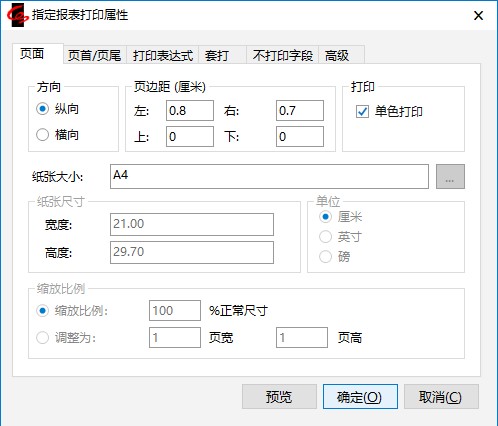This screenshot has width=498, height=426.
Task: Click the 纸张大小 A4 field
Action: click(269, 176)
